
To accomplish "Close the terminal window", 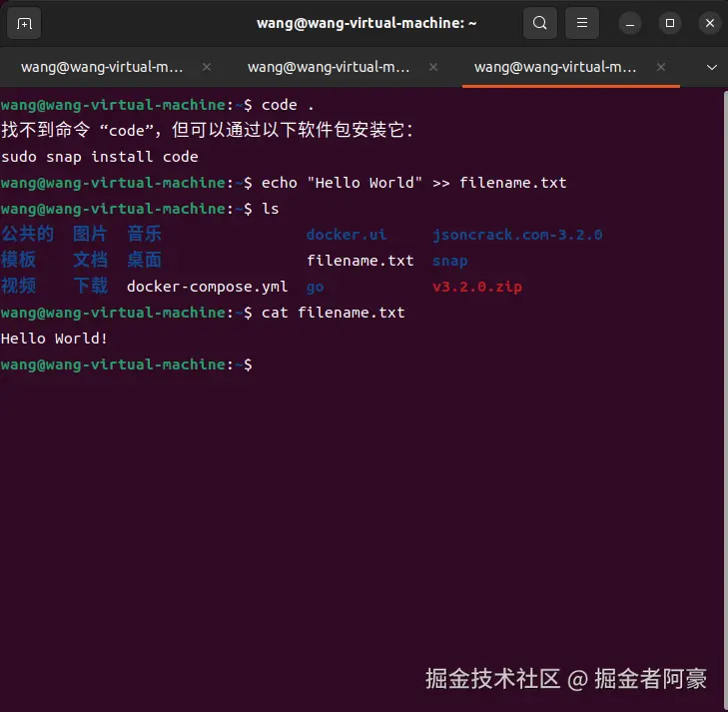I will click(710, 23).
